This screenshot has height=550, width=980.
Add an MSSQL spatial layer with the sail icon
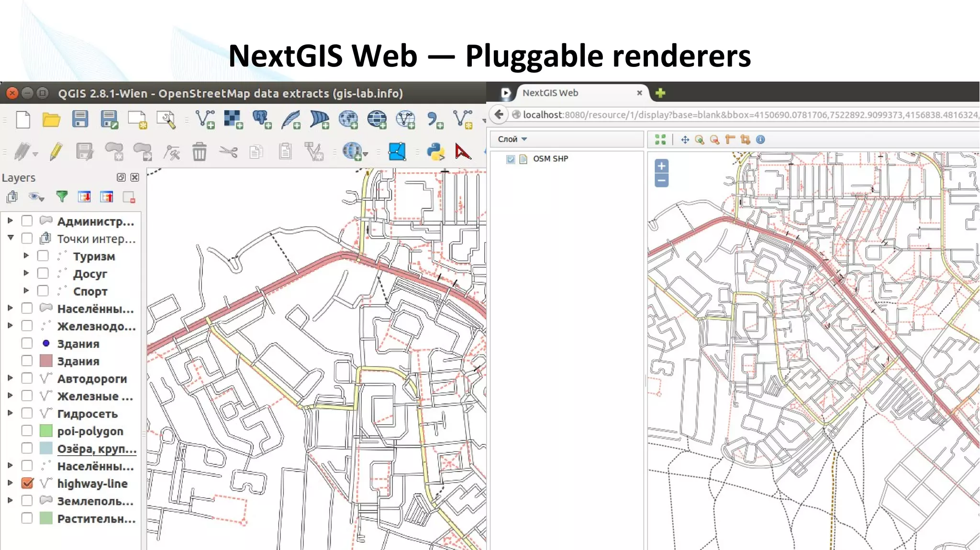tap(320, 120)
